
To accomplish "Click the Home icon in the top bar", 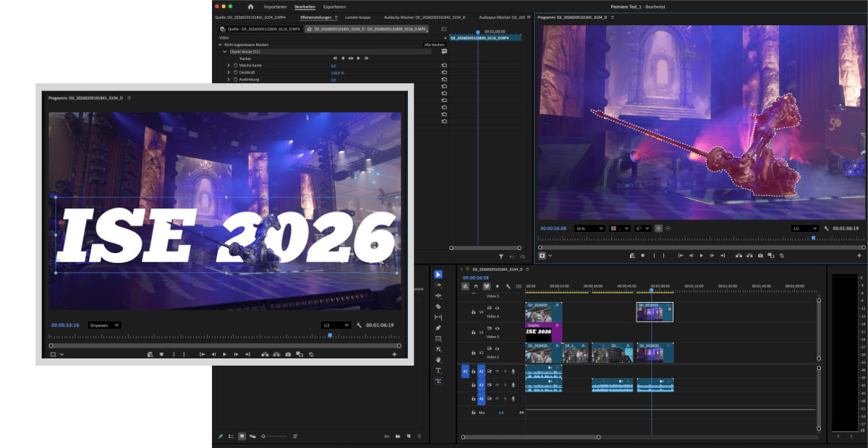I will [x=250, y=7].
